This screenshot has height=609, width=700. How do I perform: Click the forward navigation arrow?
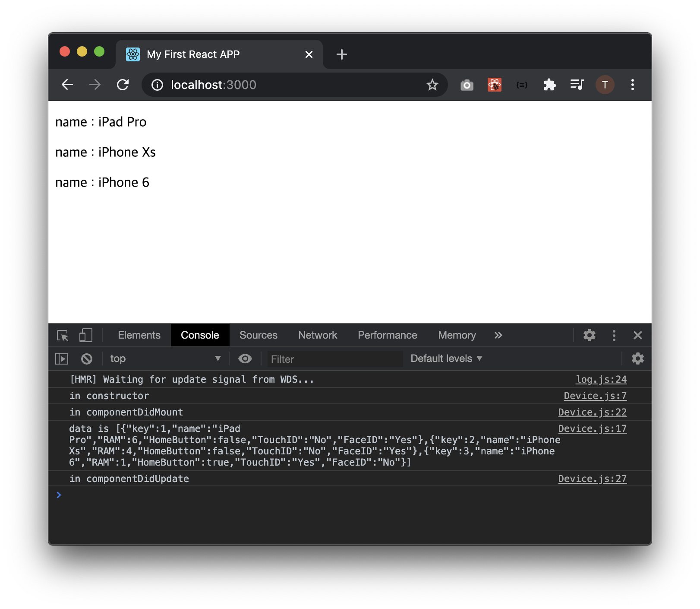95,85
